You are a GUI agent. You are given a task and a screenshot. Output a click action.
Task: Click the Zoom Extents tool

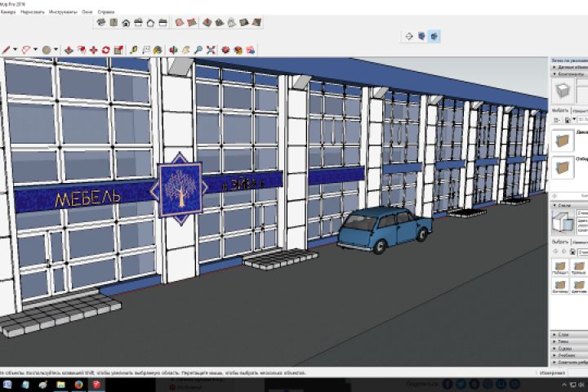(211, 50)
